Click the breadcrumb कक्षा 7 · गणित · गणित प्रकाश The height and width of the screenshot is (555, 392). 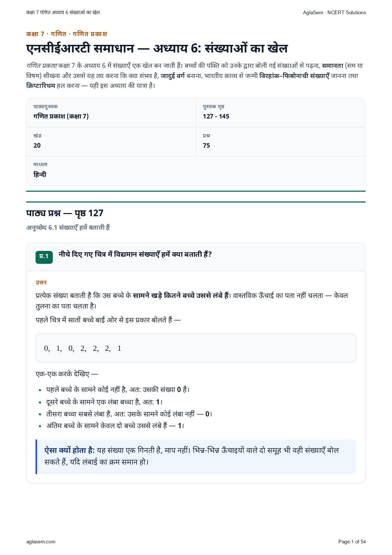pyautogui.click(x=67, y=34)
